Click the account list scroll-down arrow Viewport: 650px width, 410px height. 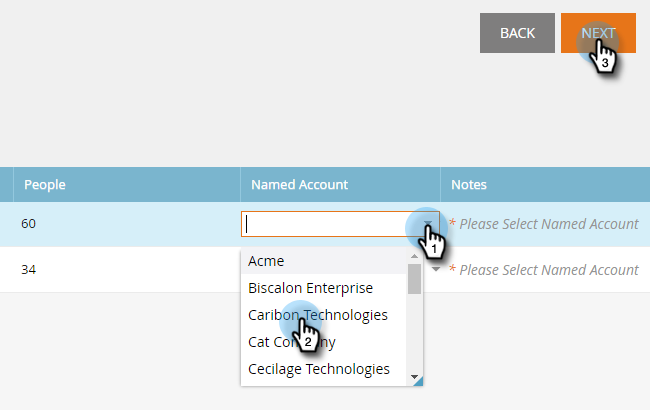414,373
